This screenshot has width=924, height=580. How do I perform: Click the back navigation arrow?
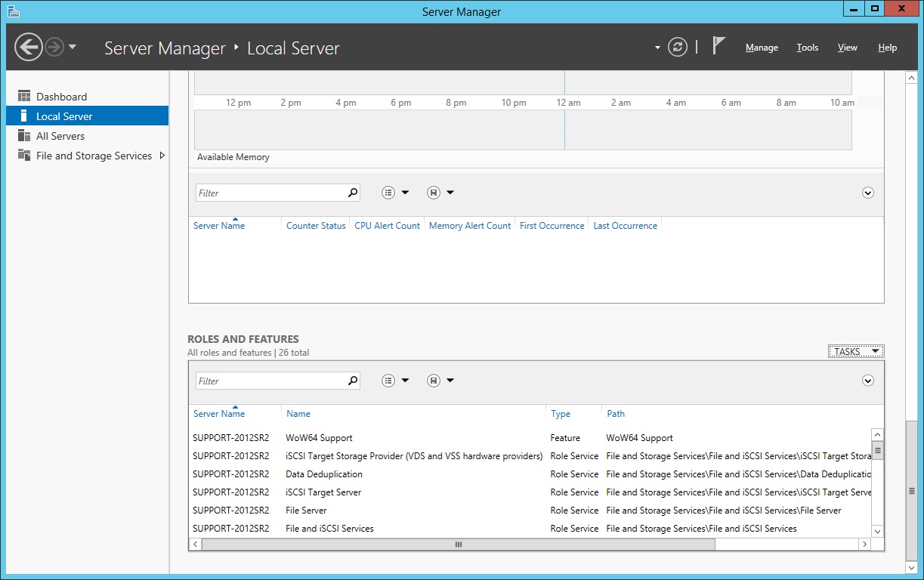pyautogui.click(x=29, y=48)
